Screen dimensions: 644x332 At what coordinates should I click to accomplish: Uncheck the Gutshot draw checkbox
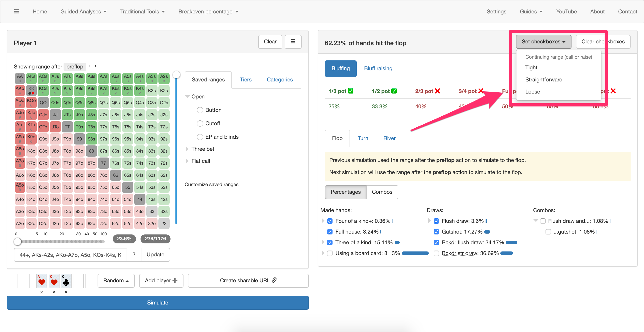[436, 232]
